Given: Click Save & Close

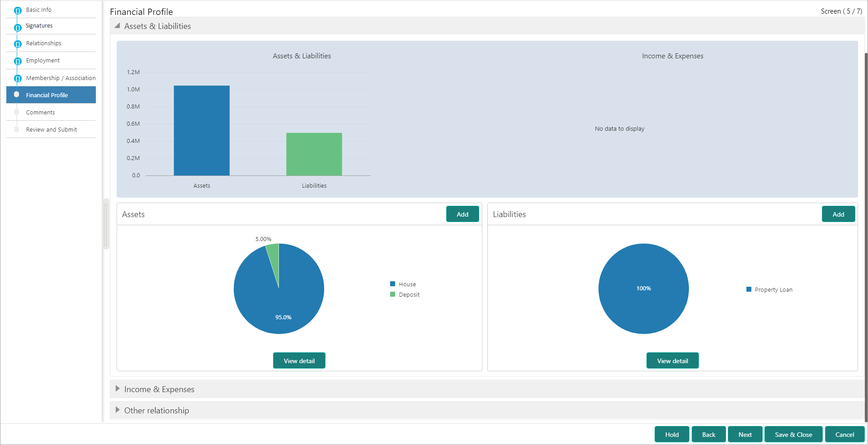Looking at the screenshot, I should pos(793,434).
